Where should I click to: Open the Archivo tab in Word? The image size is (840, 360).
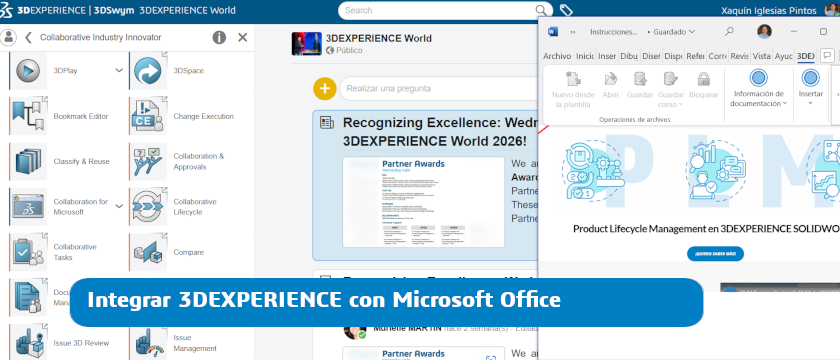[x=557, y=56]
